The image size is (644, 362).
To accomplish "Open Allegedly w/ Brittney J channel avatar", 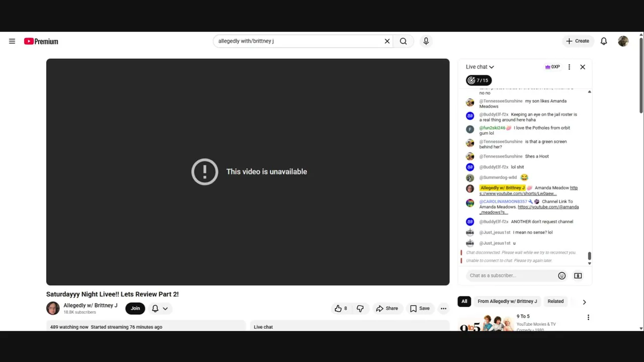I will pyautogui.click(x=53, y=308).
